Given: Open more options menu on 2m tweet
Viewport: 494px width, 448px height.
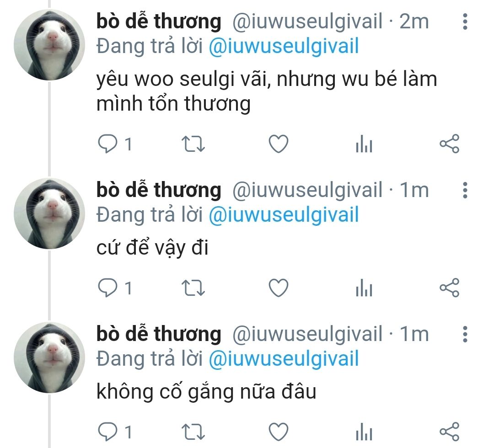Looking at the screenshot, I should click(x=465, y=22).
